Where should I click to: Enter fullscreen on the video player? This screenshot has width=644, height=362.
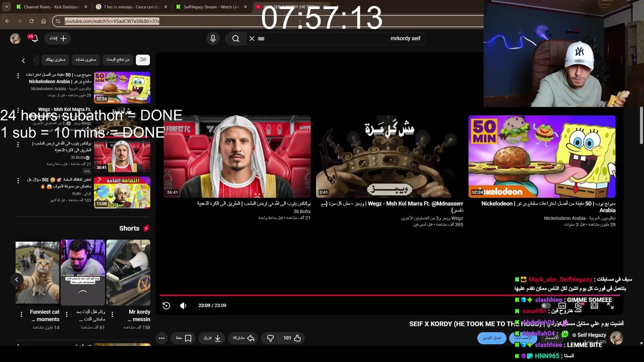click(x=610, y=305)
